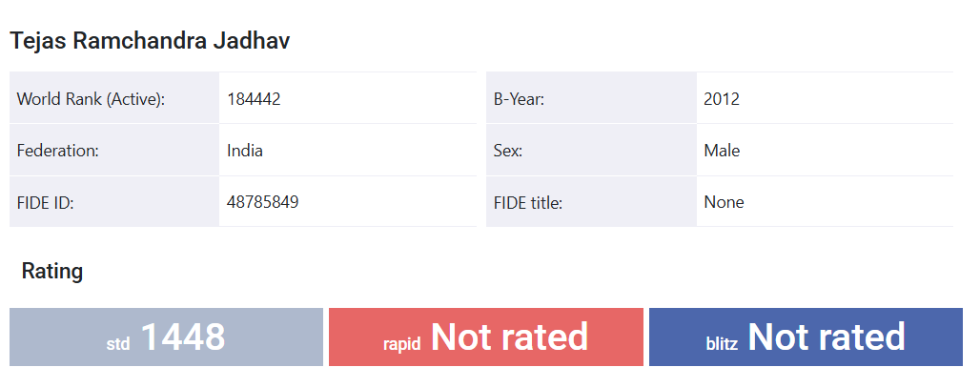Select the Male value
Viewport: 980px width, 388px height.
[722, 150]
